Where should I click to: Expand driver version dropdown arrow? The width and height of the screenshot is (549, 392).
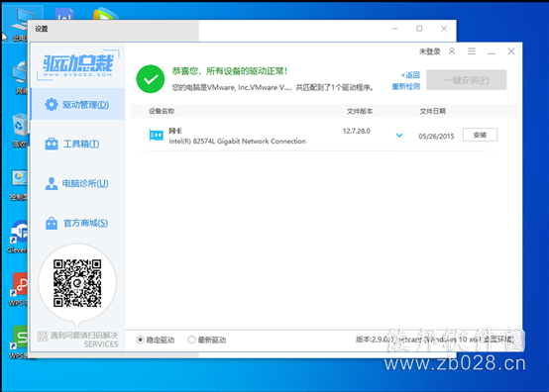[x=399, y=136]
